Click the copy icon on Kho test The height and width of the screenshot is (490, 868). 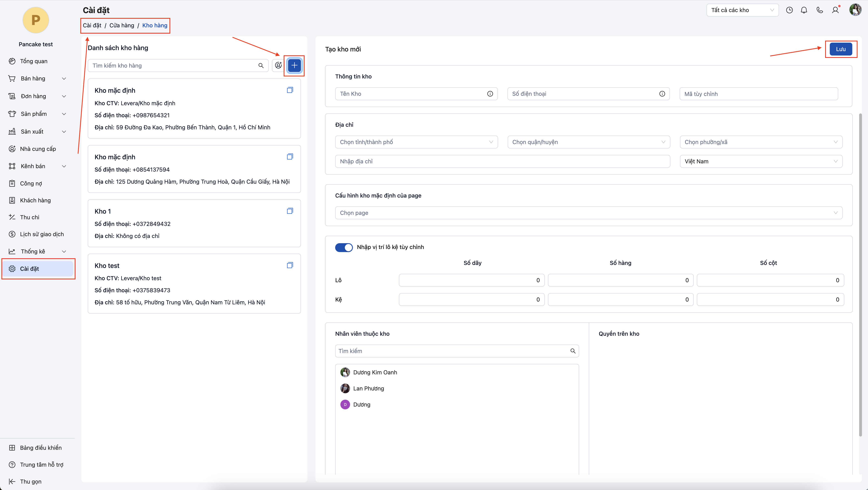tap(290, 265)
